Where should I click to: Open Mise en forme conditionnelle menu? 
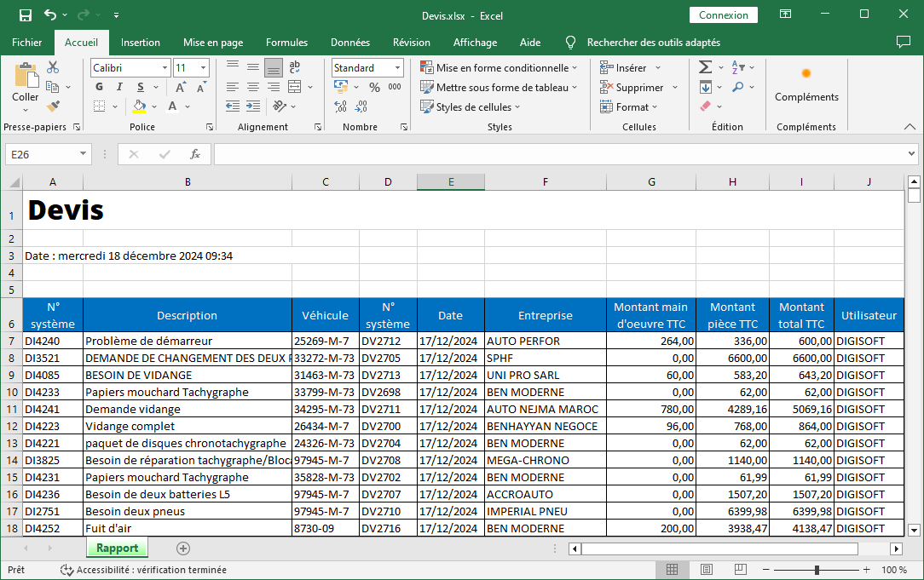499,68
